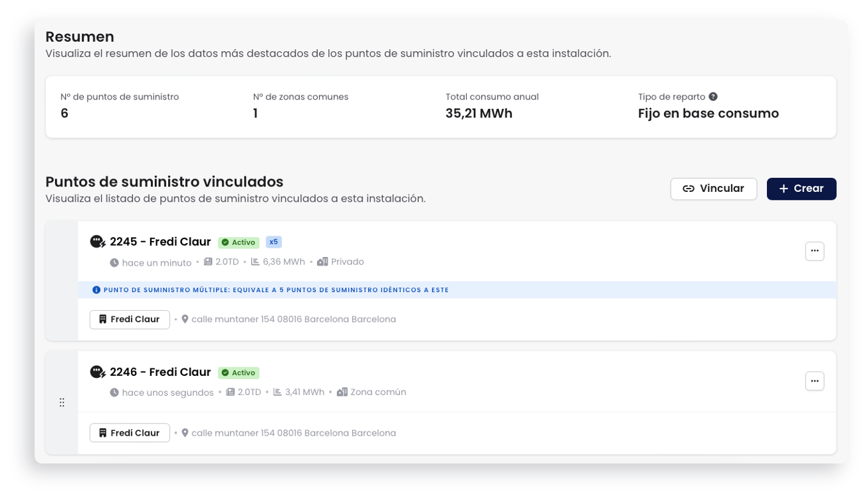Click the Crear button
The width and height of the screenshot is (868, 498).
click(802, 189)
